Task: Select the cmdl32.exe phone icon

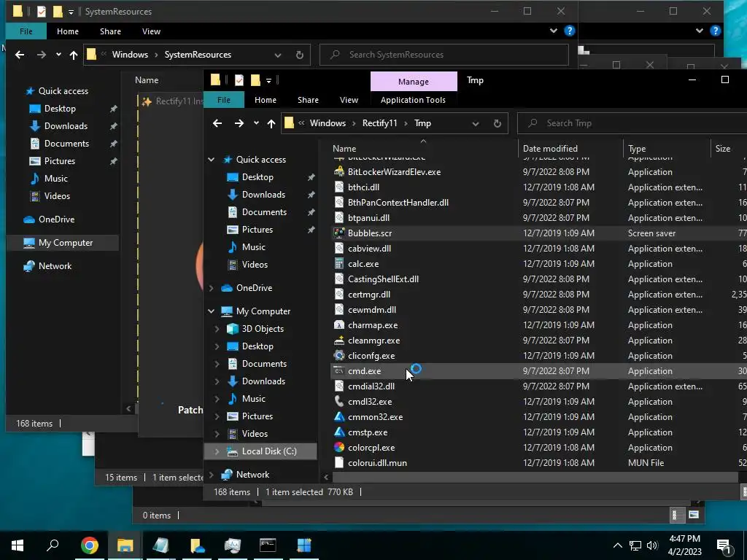Action: (339, 402)
